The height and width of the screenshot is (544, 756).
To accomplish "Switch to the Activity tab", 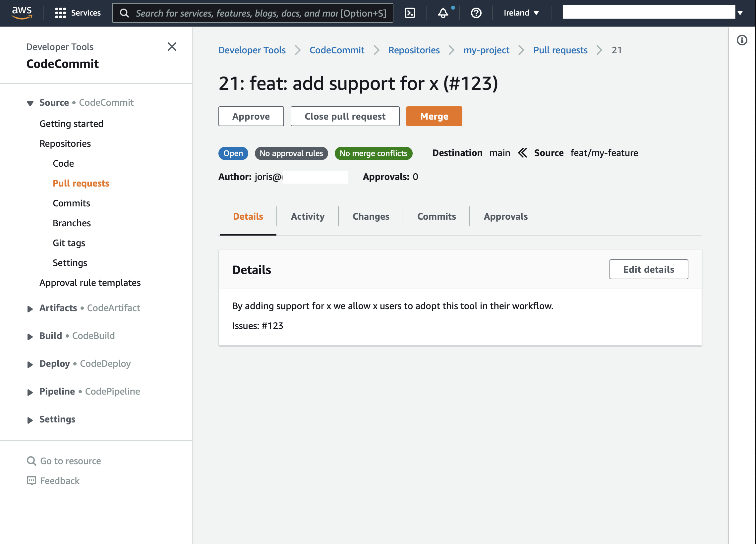I will point(307,217).
